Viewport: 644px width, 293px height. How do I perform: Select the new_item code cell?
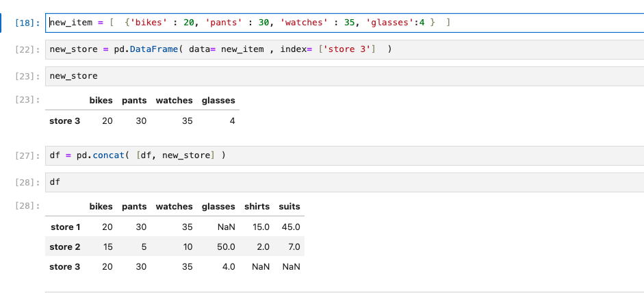[345, 23]
